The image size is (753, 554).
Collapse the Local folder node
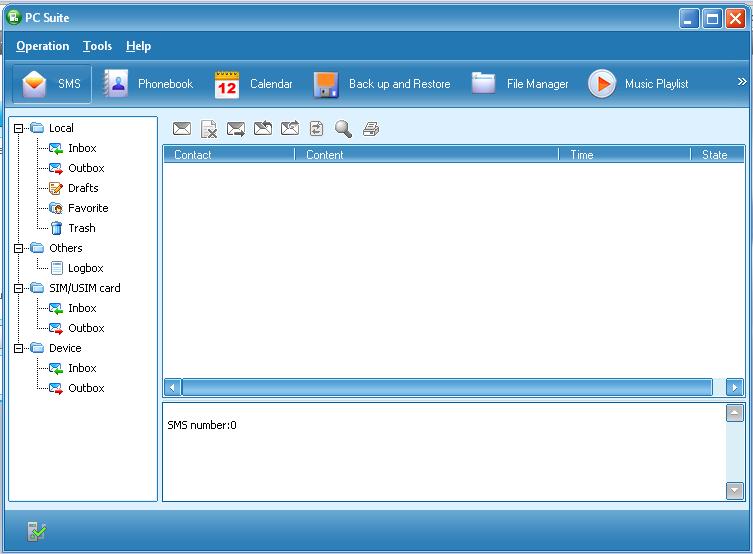coord(18,128)
